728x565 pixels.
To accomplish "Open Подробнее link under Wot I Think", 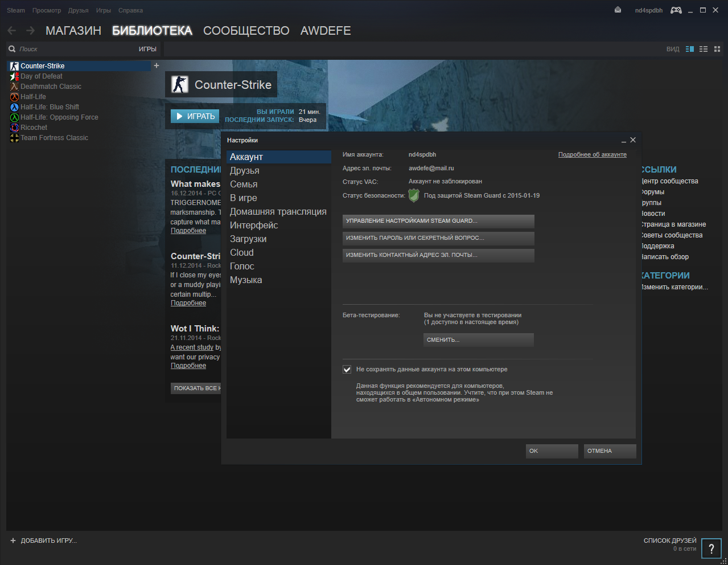I will tap(188, 366).
